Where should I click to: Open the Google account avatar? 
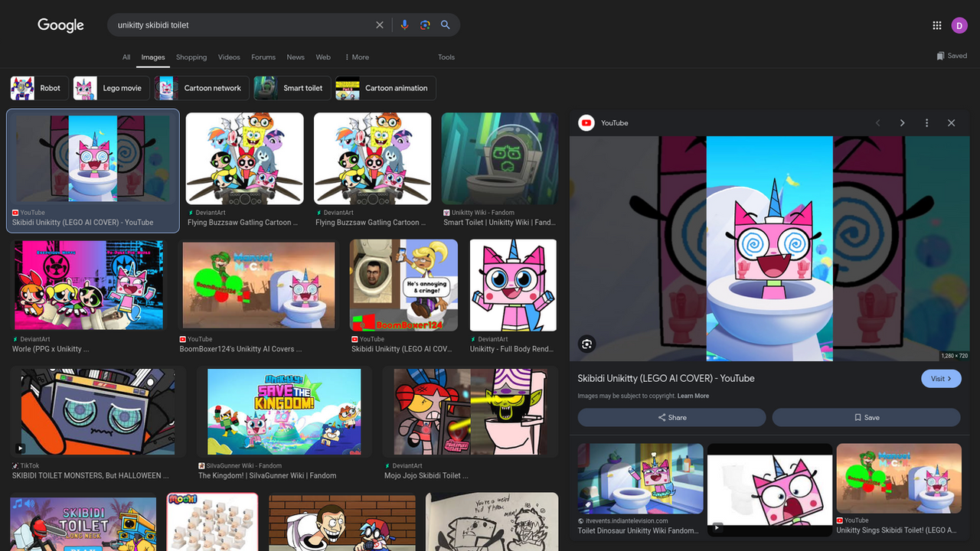click(959, 25)
